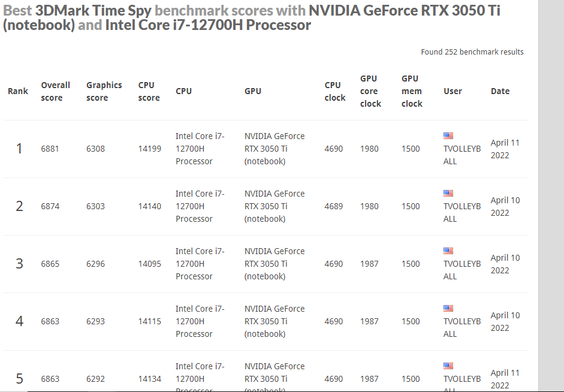Click overall score 6874 in second row
The width and height of the screenshot is (564, 392).
50,206
